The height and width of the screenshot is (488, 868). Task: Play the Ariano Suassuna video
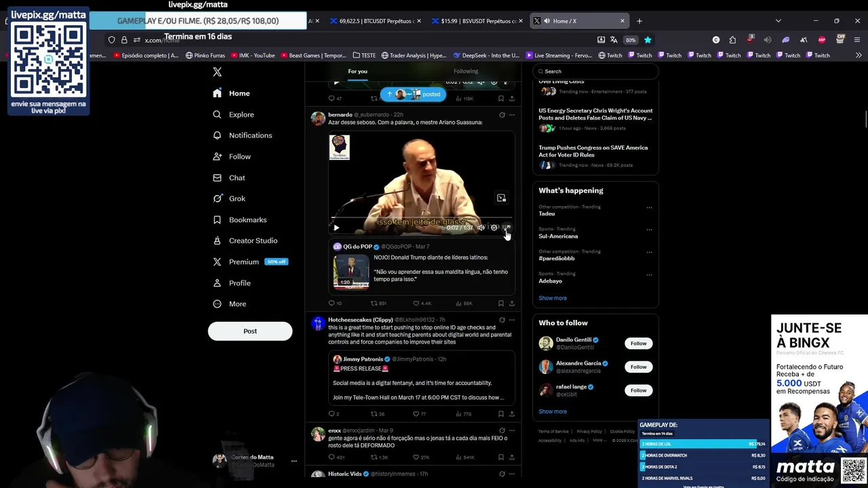pyautogui.click(x=336, y=228)
